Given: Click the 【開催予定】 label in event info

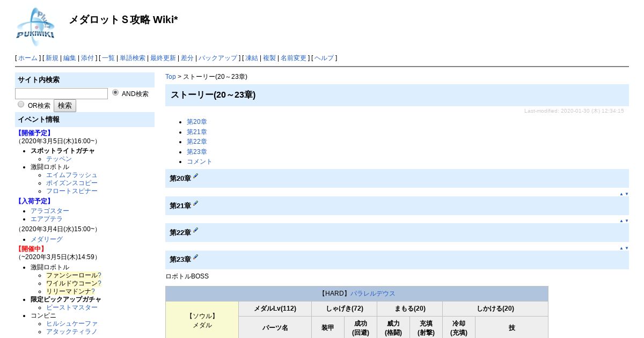Looking at the screenshot, I should [x=34, y=133].
